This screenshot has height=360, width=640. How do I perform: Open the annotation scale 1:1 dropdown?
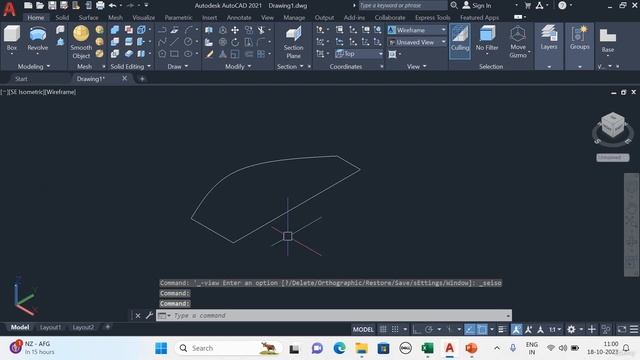pyautogui.click(x=555, y=329)
